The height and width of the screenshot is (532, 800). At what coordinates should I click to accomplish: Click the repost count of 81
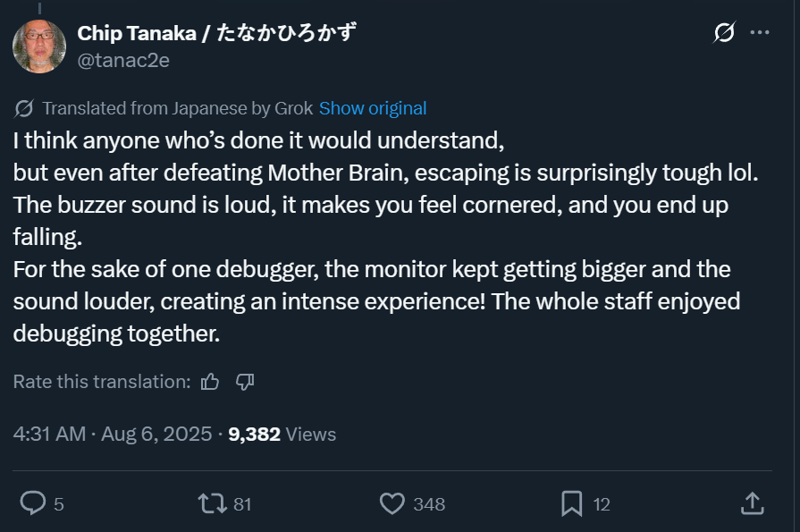[x=242, y=504]
